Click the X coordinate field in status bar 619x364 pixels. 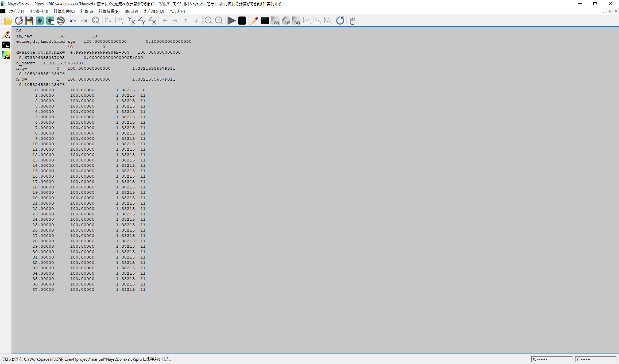pyautogui.click(x=552, y=359)
